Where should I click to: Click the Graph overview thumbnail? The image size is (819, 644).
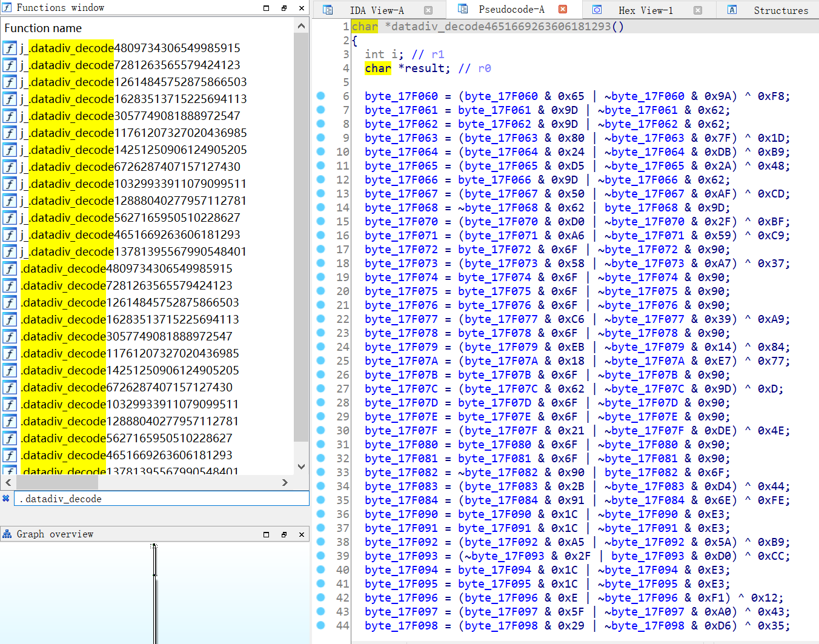click(154, 593)
